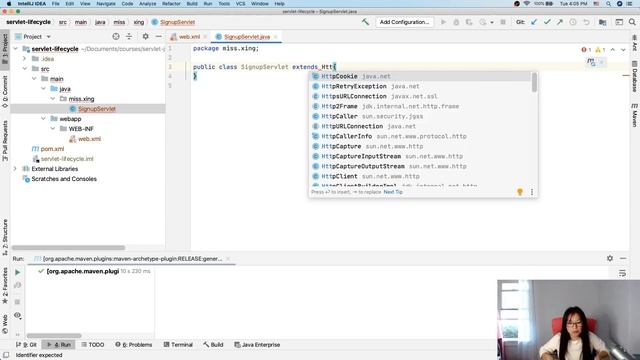
Task: Open Java Enterprise tool window button
Action: [257, 344]
